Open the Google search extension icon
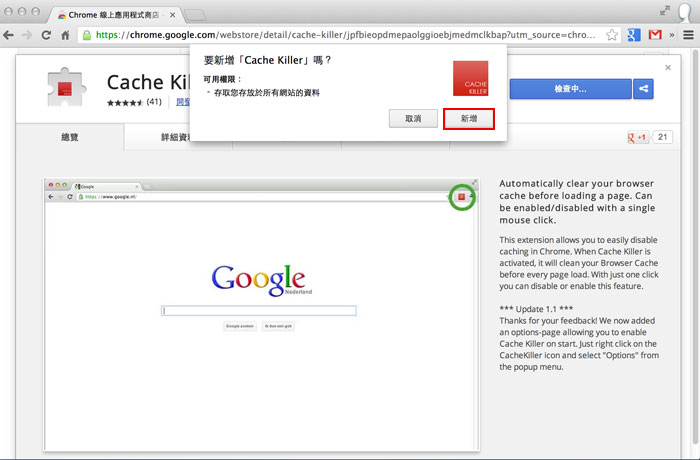The height and width of the screenshot is (460, 700). click(x=633, y=35)
